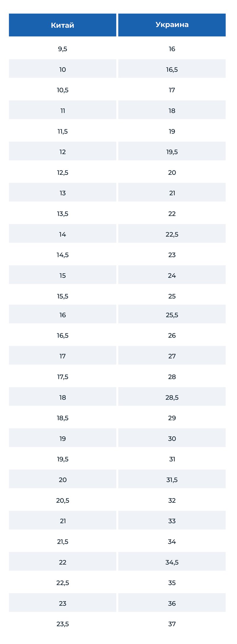The image size is (237, 644).
Task: Select the 34,5 cell under Украина
Action: [172, 561]
